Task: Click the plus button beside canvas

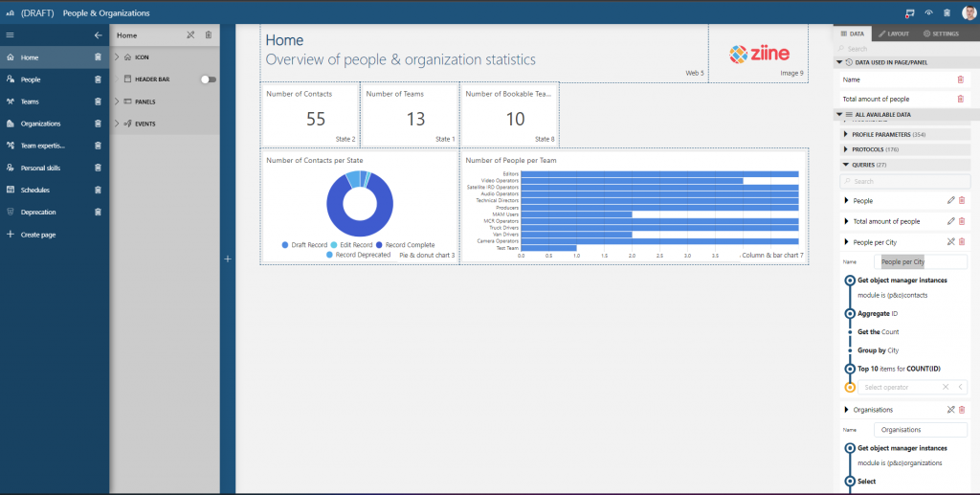Action: point(228,259)
